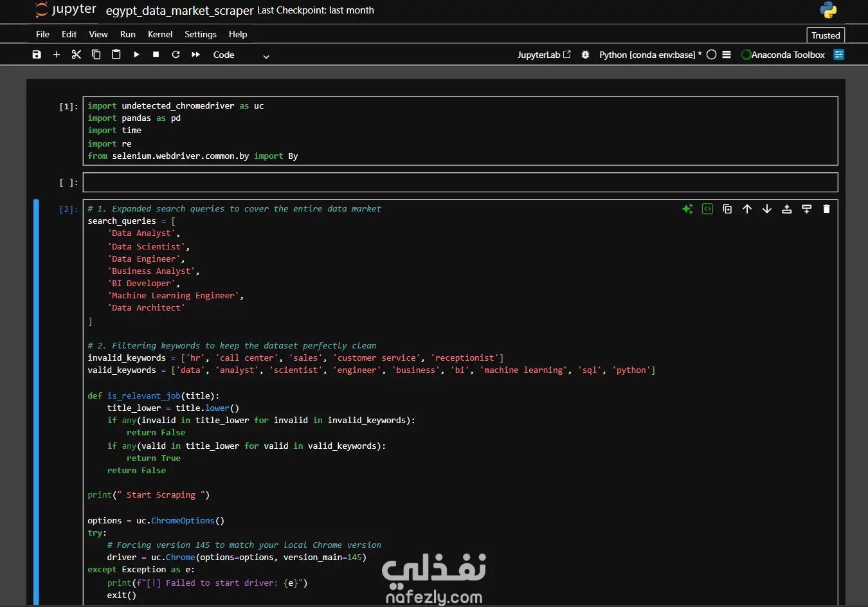Collapse cell [2] using its blue left bar
This screenshot has height=607, width=868.
tap(36, 402)
